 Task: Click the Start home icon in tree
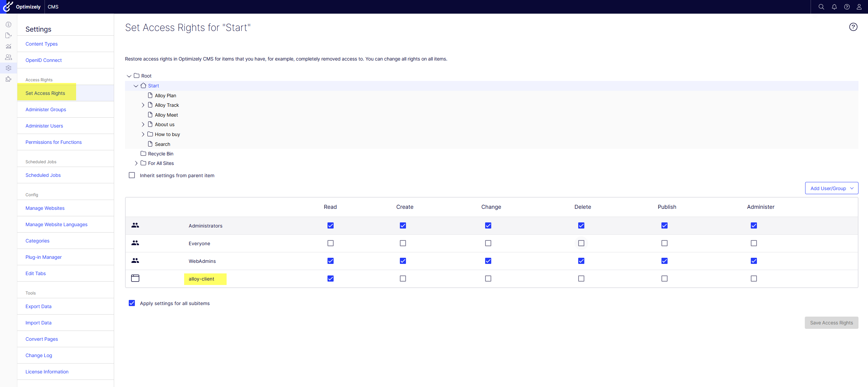143,85
